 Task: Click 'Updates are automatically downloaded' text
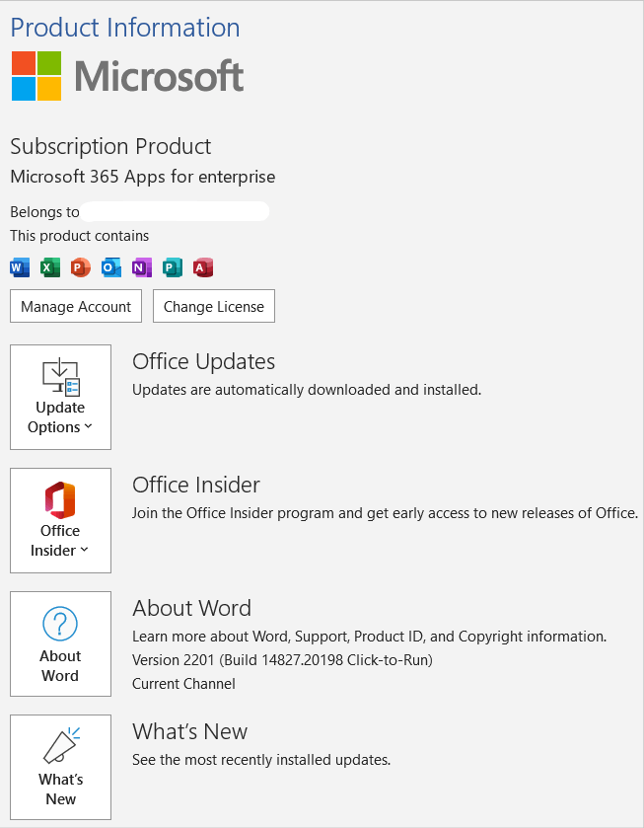click(307, 390)
